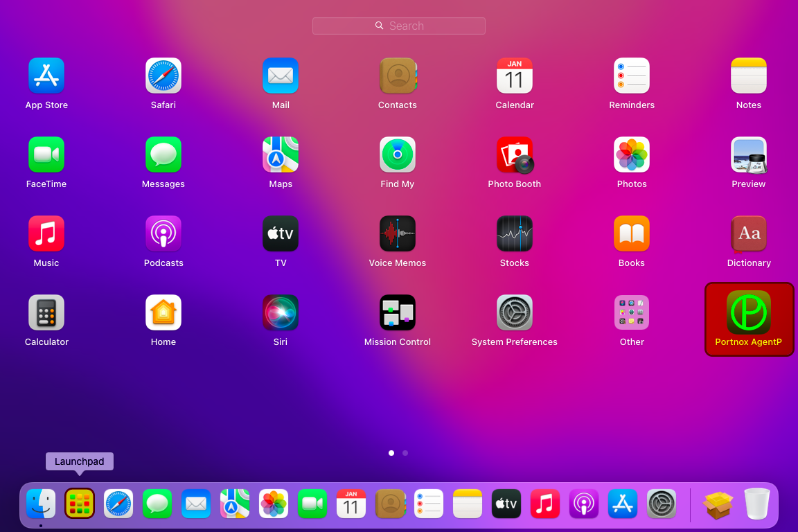Open Maps from Launchpad grid

(x=281, y=154)
